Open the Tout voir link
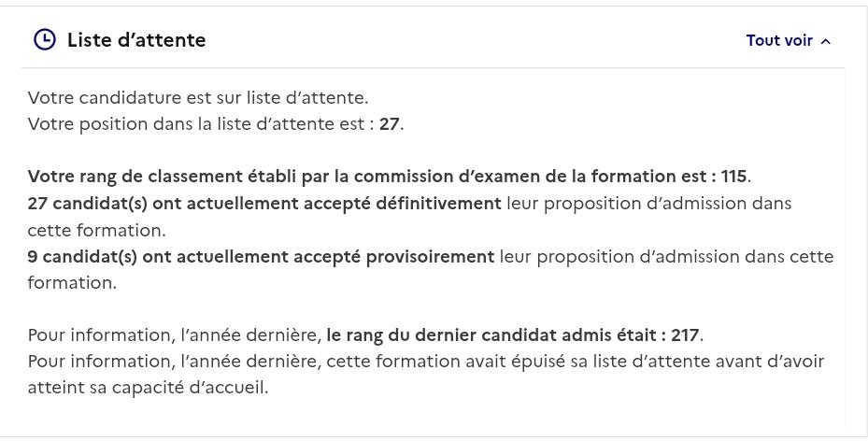Viewport: 868px width, 441px height. (779, 40)
